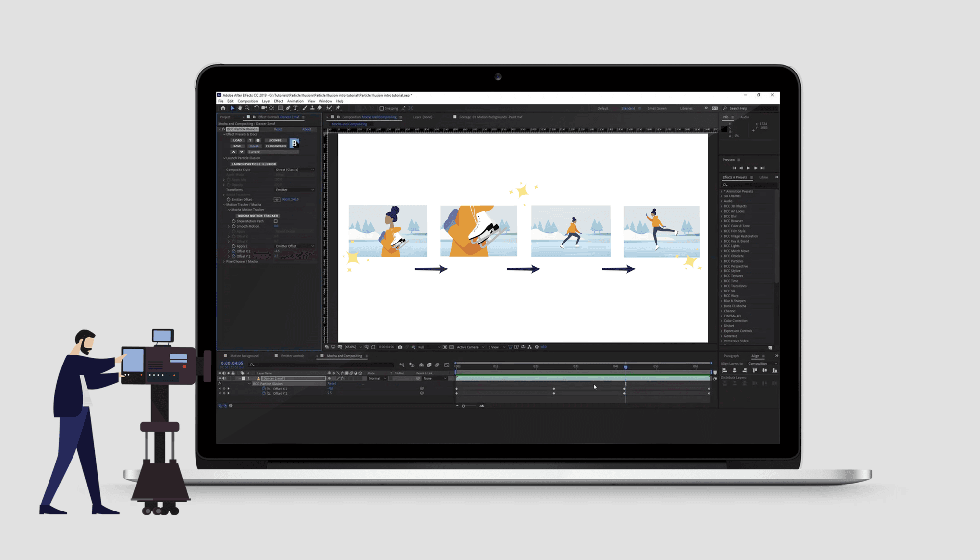Select the Rotation tool
Viewport: 980px width, 560px height.
tap(256, 108)
